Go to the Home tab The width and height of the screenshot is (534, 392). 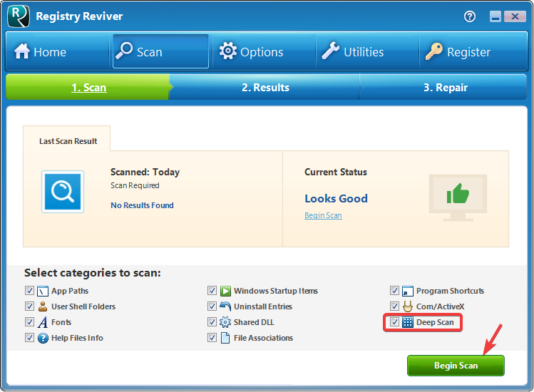tap(57, 52)
